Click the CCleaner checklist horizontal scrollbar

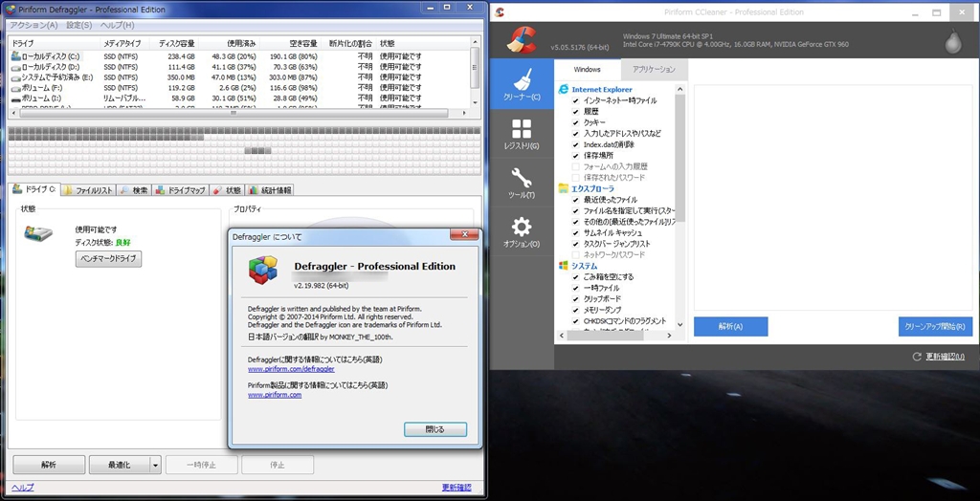(x=605, y=336)
